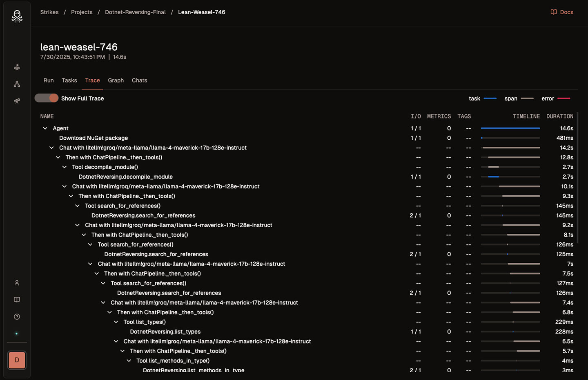Go to Strikes breadcrumb
This screenshot has height=380, width=588.
(x=49, y=12)
